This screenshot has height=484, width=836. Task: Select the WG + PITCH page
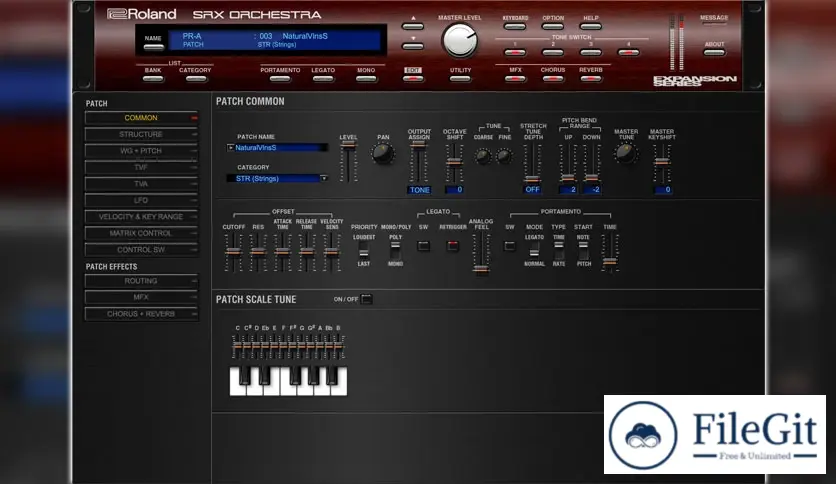[x=141, y=151]
